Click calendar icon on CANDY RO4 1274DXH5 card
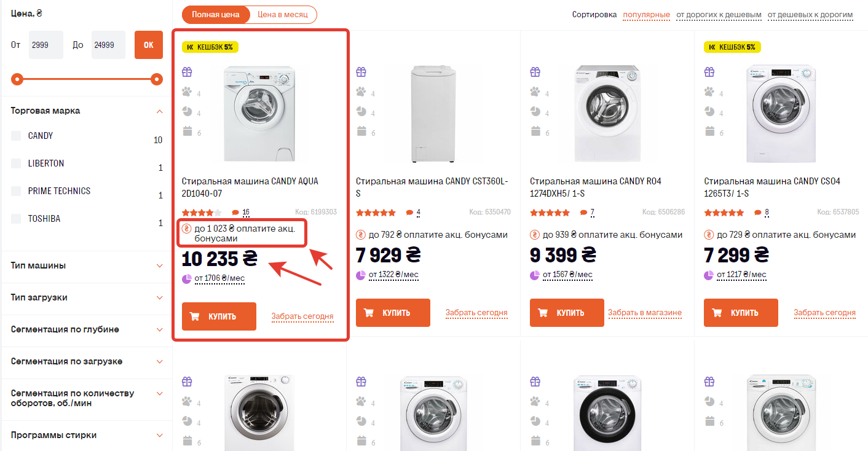 click(x=535, y=131)
